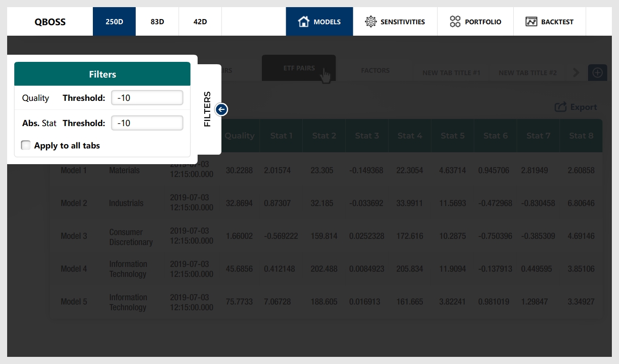This screenshot has height=364, width=619.
Task: Click the Sensitivities gear-dots icon
Action: 370,21
